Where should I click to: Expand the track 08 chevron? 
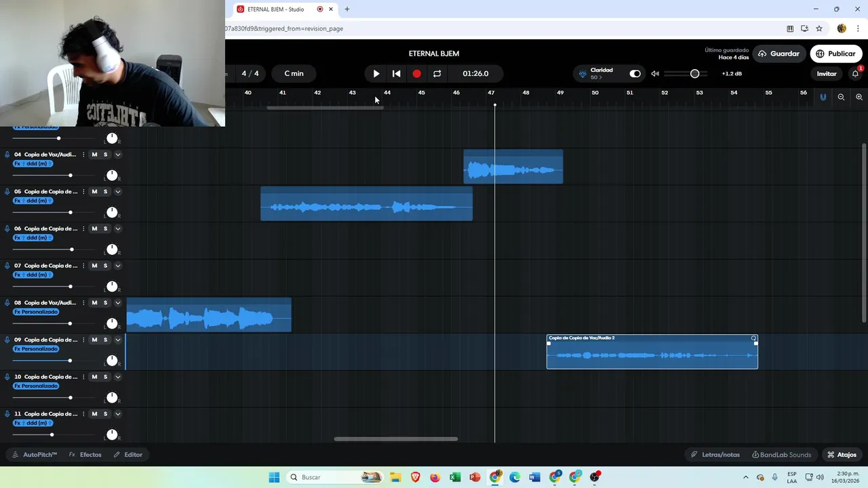117,303
